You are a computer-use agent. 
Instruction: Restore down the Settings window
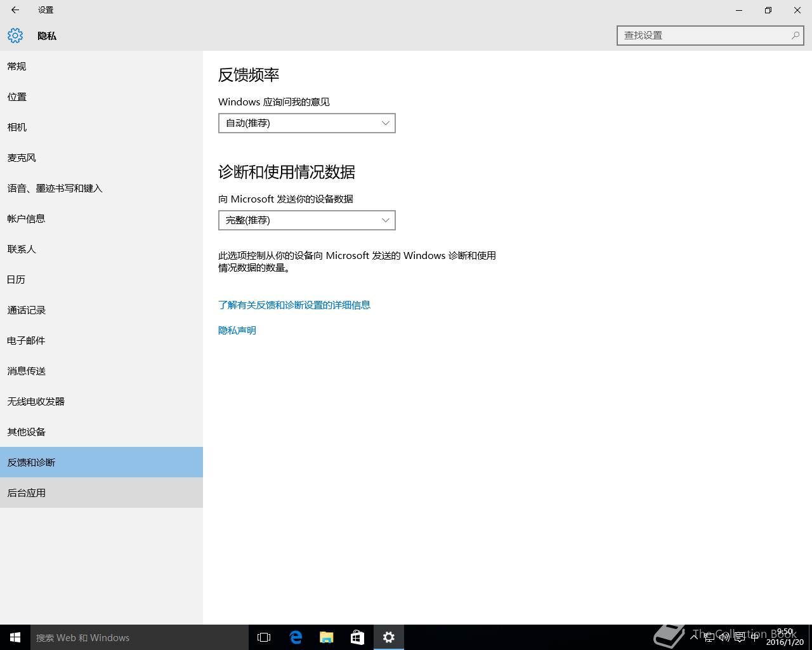[768, 10]
